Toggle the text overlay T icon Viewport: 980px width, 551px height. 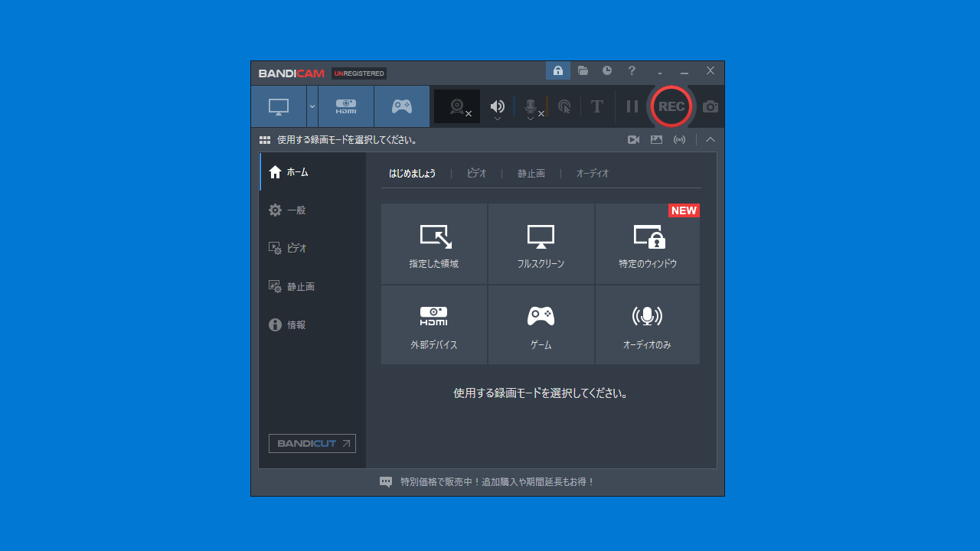coord(597,106)
